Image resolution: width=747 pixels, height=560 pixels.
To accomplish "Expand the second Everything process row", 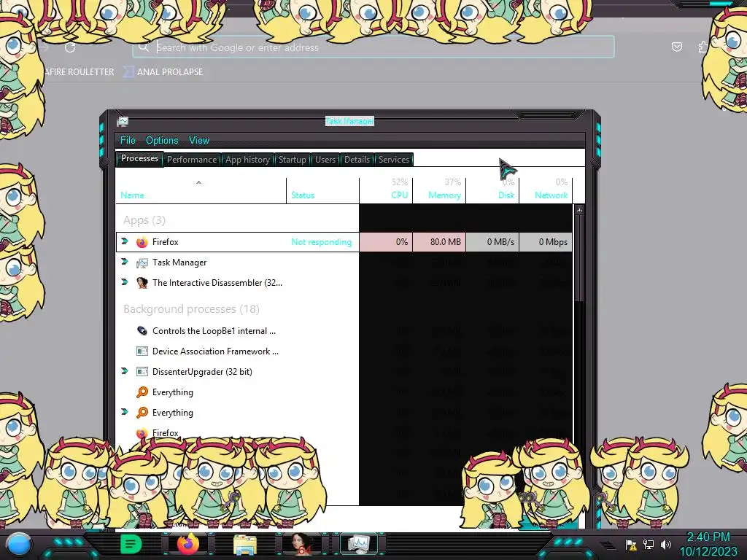I will coord(125,412).
